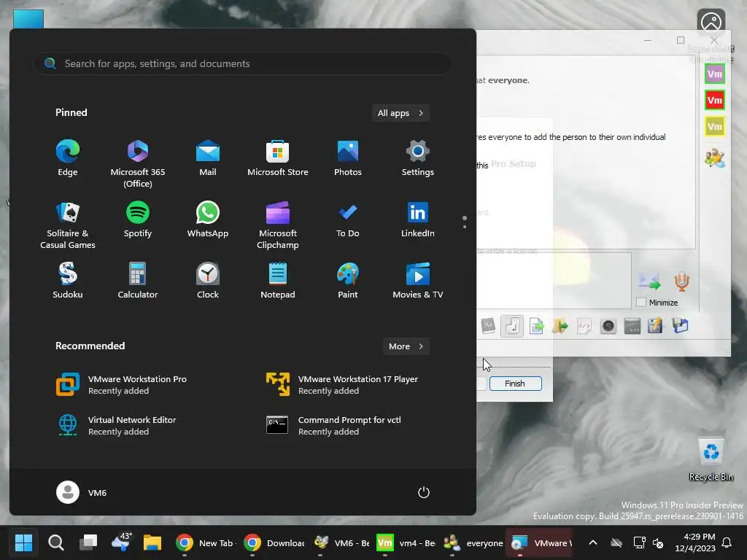Click the camera icon in chat toolbar
Image resolution: width=747 pixels, height=560 pixels.
tap(608, 326)
